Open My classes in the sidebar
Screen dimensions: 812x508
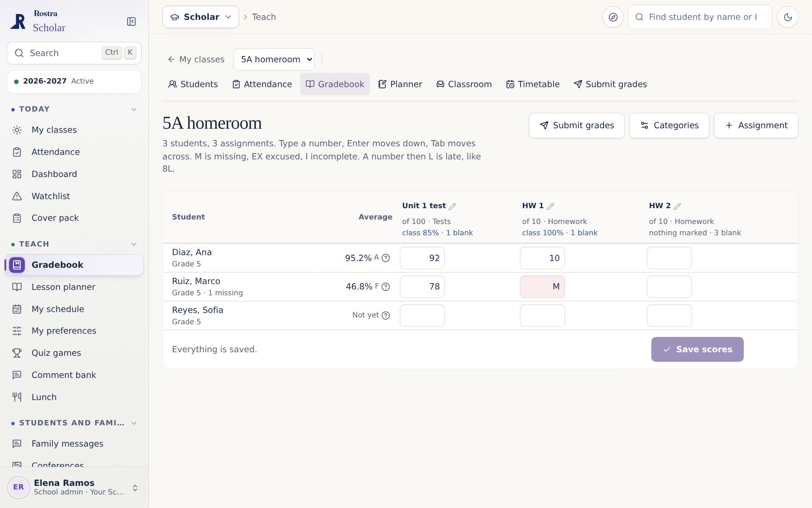(74, 130)
